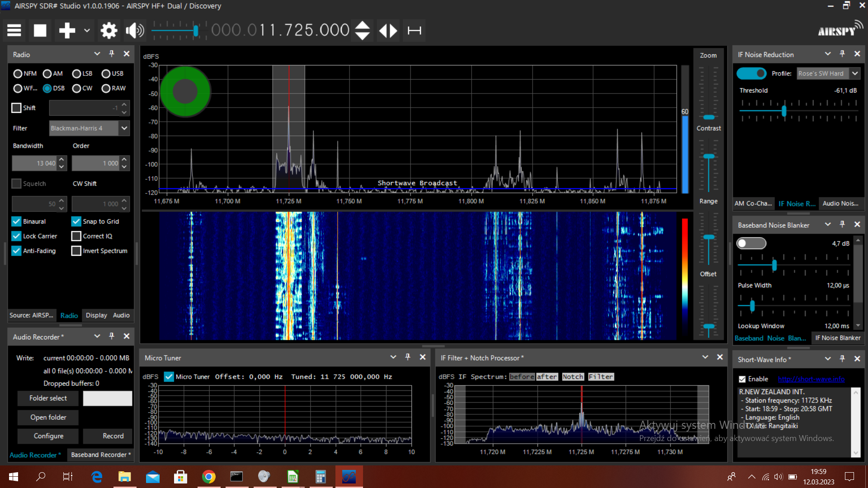Close the Audio Recorder panel

127,336
